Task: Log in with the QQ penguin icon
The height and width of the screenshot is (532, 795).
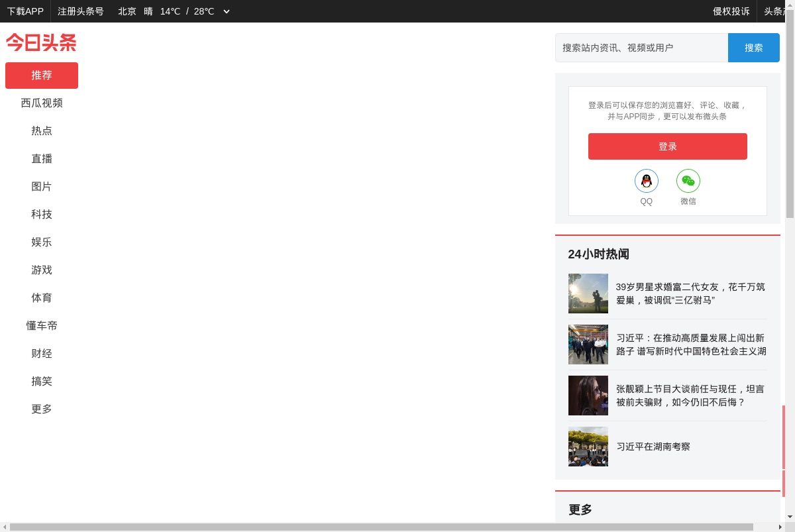Action: tap(647, 181)
